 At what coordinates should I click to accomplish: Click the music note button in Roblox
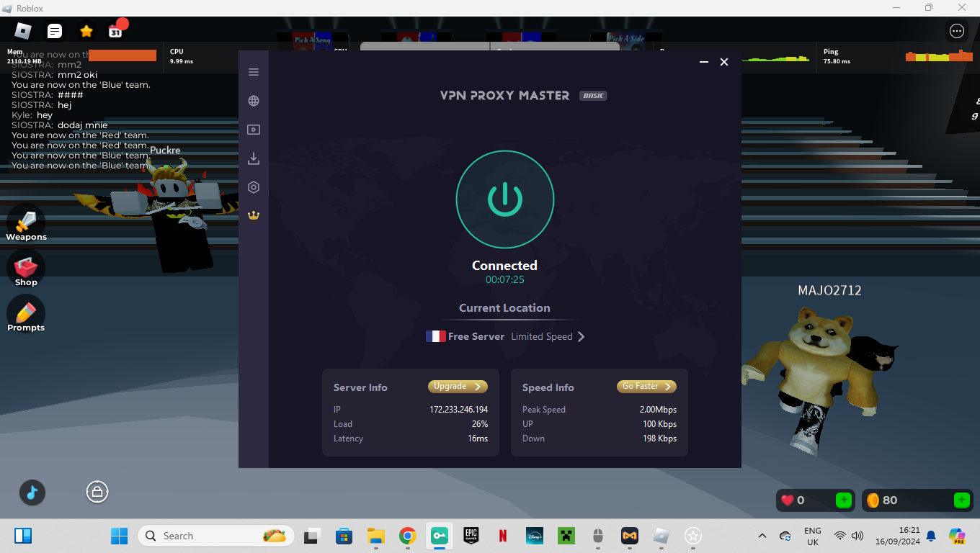[32, 493]
